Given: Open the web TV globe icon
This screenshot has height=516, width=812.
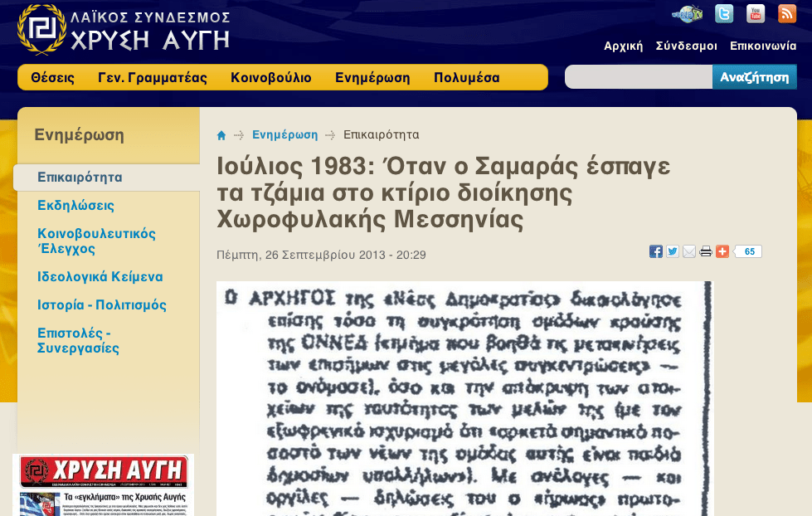Looking at the screenshot, I should tap(687, 14).
